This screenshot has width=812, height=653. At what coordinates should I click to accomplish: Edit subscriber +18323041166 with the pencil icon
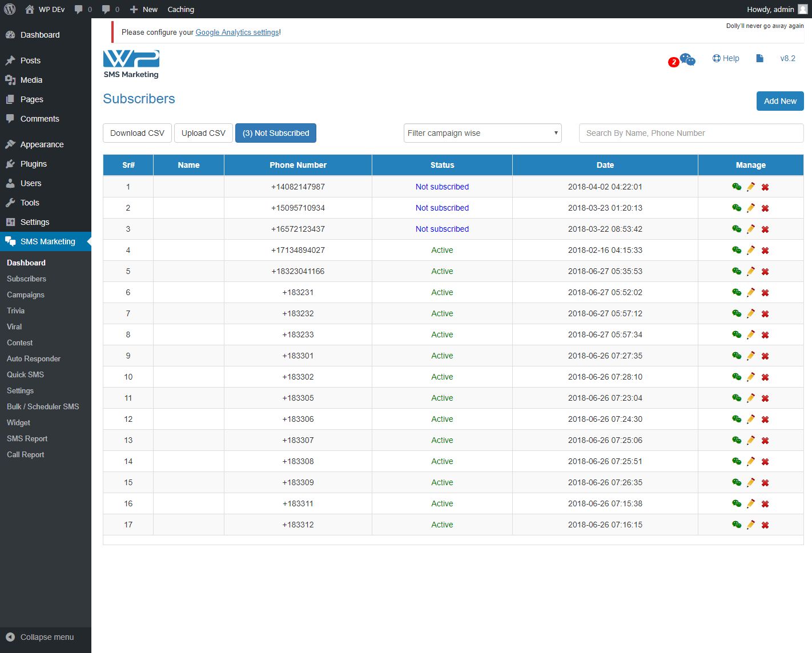click(751, 271)
